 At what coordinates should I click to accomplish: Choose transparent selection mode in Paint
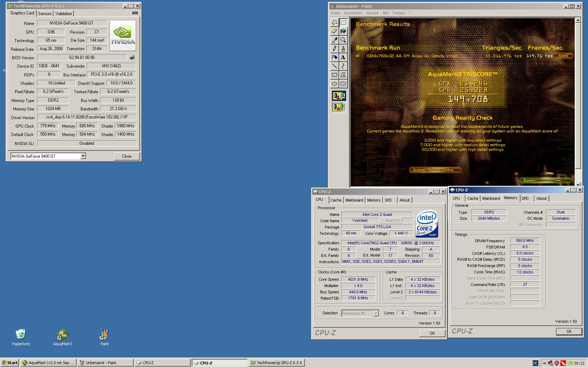[339, 107]
